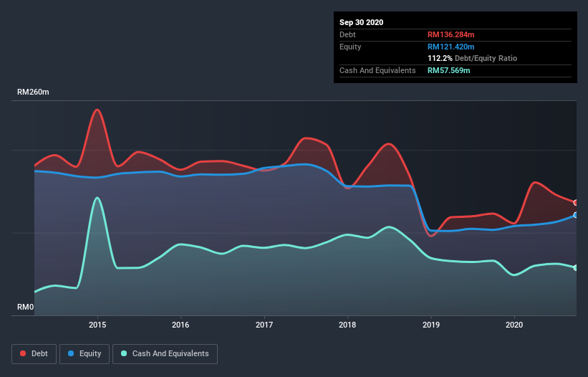Image resolution: width=588 pixels, height=377 pixels.
Task: Click the cash line peak at 2015
Action: pos(97,198)
